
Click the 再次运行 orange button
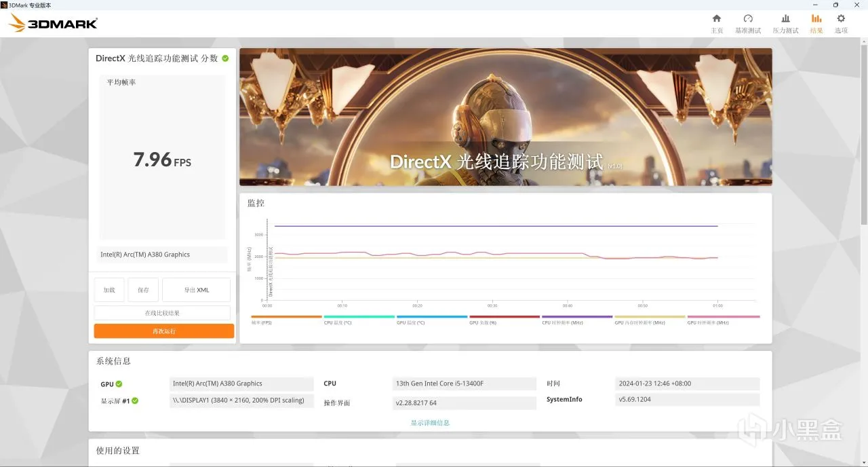[164, 331]
